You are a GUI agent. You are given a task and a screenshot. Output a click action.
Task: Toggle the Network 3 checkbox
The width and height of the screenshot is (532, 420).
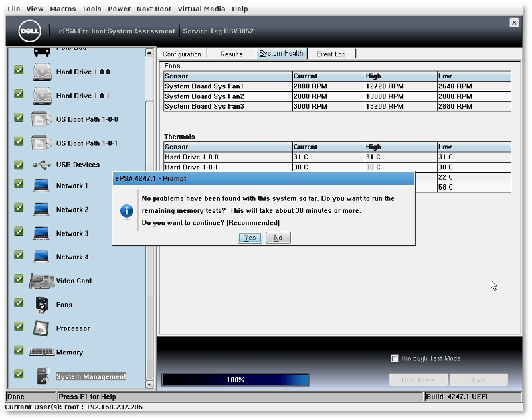coord(19,232)
